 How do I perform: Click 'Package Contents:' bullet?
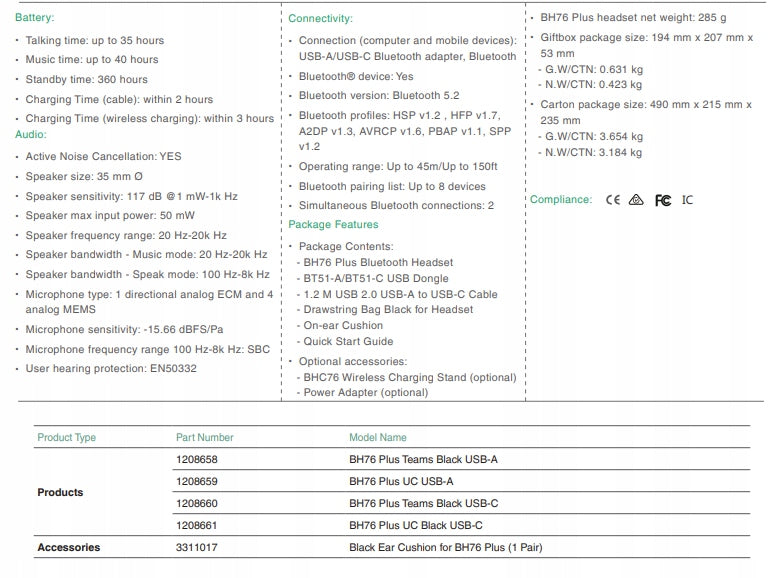click(346, 246)
